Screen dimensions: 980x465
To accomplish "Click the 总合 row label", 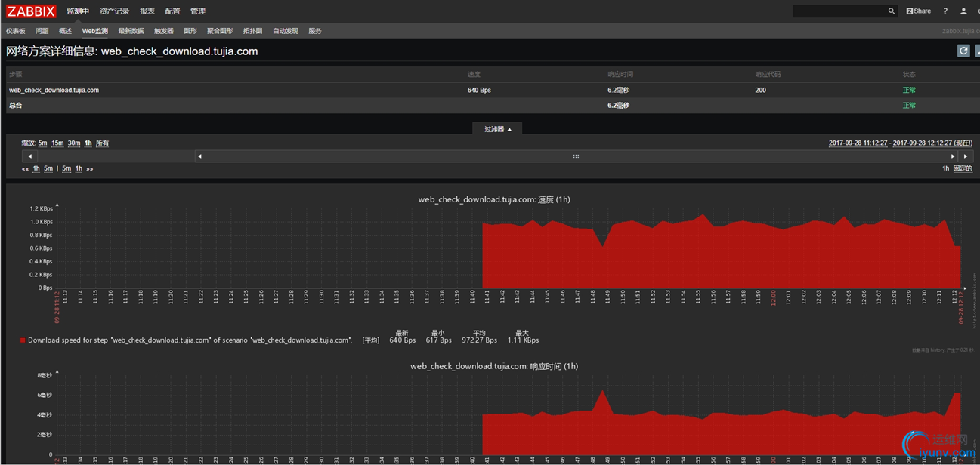I will (15, 105).
